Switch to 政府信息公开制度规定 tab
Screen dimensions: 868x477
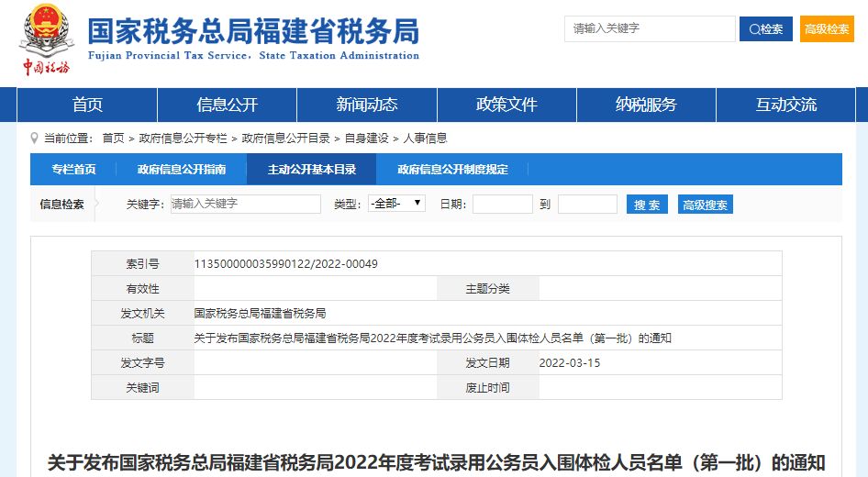[453, 170]
